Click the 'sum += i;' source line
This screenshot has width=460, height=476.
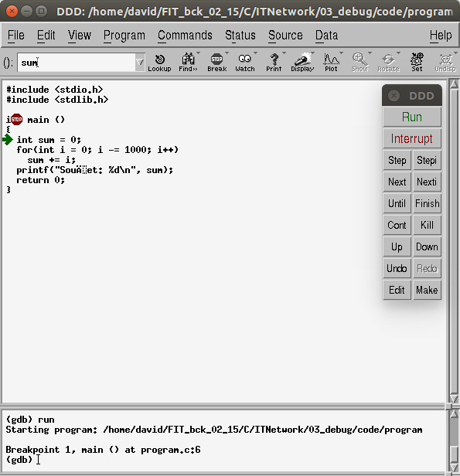coord(51,160)
